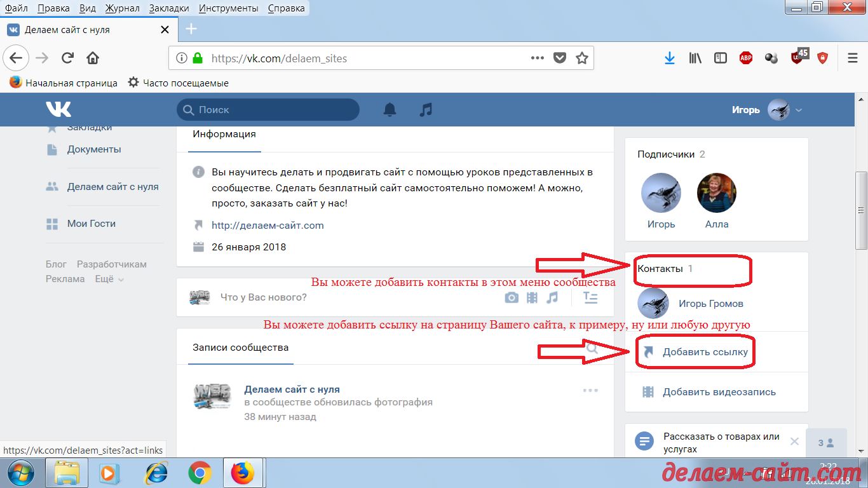The image size is (868, 488).
Task: Attach a photo with camera icon
Action: 512,297
